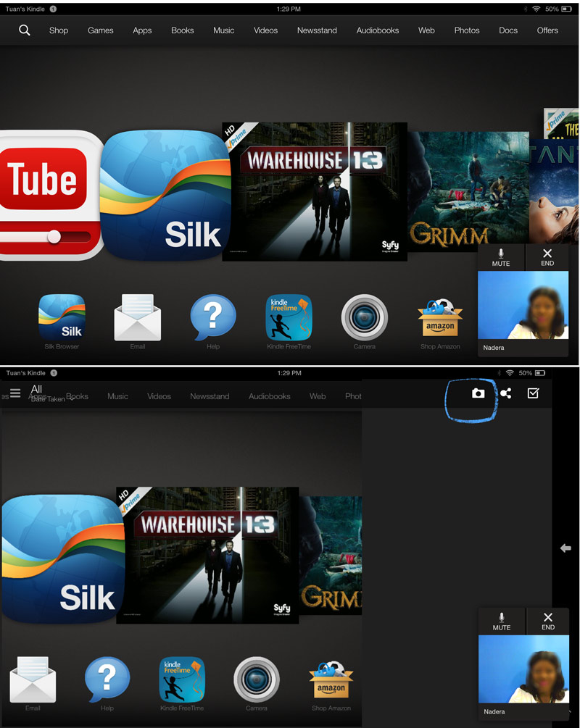Open Warehouse 13 in the upper carousel
The width and height of the screenshot is (580, 728).
pos(315,192)
